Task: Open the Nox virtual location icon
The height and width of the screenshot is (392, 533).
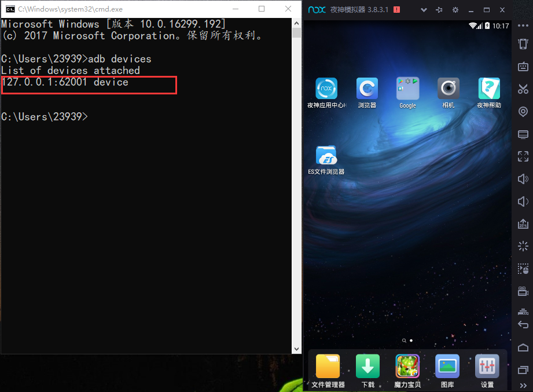Action: [523, 112]
